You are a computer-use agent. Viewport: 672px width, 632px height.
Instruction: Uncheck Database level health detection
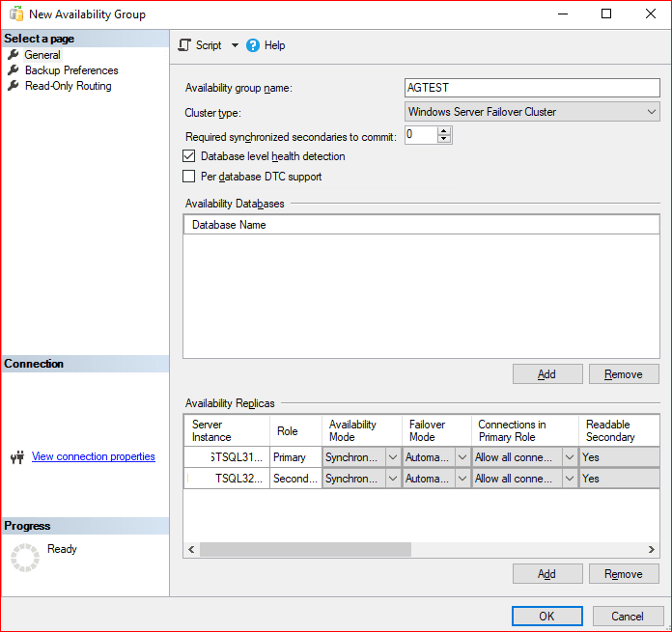coord(189,156)
